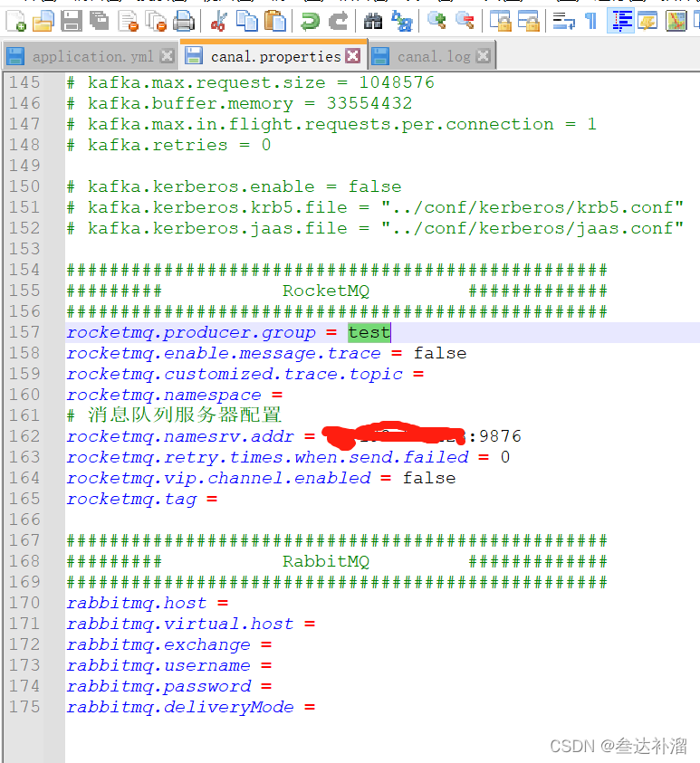Close the current document via toolbar Close icon
700x763 pixels.
click(x=129, y=22)
